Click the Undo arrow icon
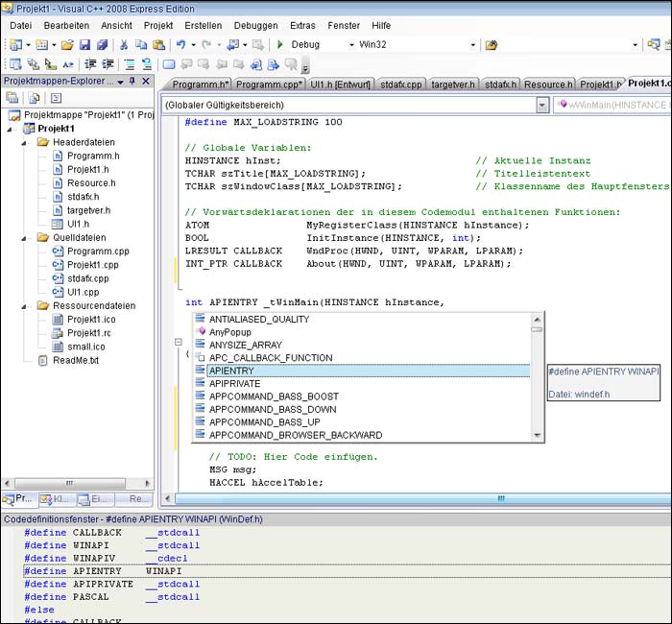672x624 pixels. point(180,45)
